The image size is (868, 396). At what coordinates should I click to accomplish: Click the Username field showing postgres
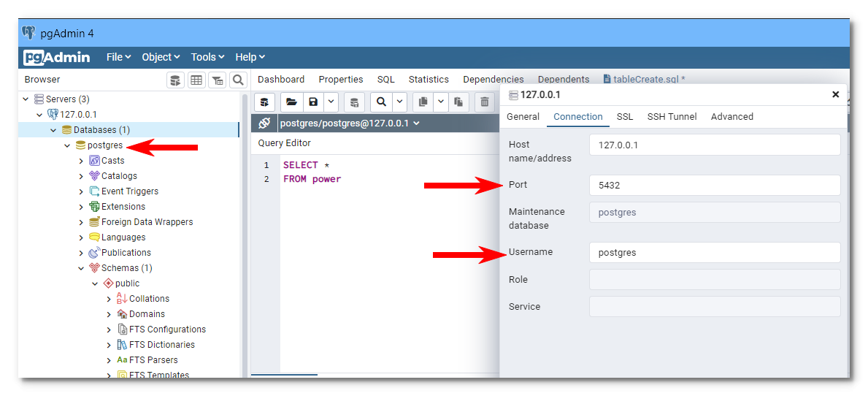[x=715, y=253]
